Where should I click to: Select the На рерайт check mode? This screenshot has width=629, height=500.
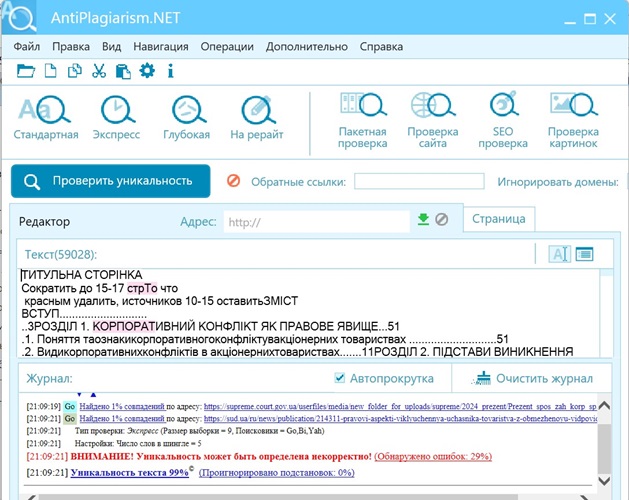[257, 117]
